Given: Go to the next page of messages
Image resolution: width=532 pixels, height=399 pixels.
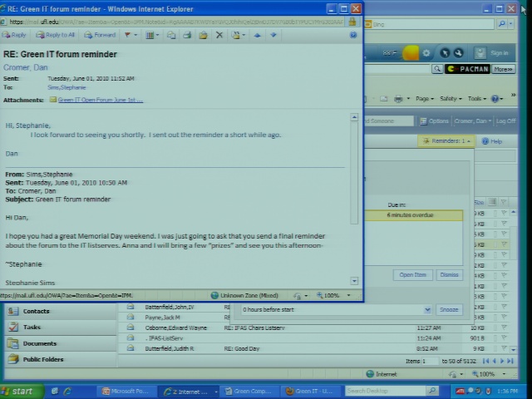Looking at the screenshot, I should coord(502,361).
